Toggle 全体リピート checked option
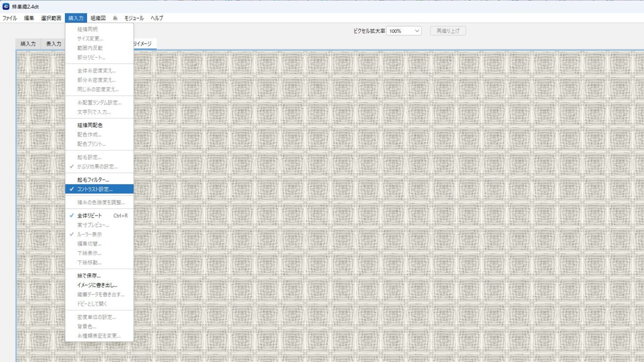The image size is (644, 362). tap(89, 216)
